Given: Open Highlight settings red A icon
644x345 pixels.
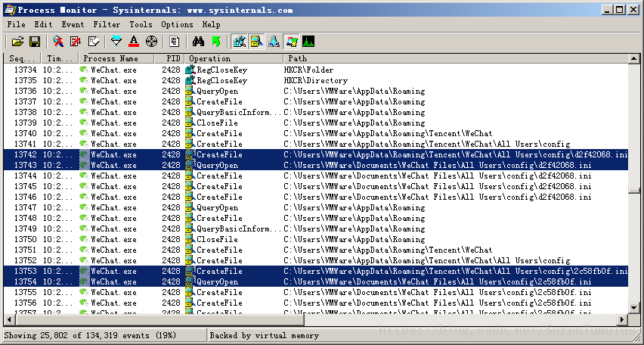Looking at the screenshot, I should (134, 42).
